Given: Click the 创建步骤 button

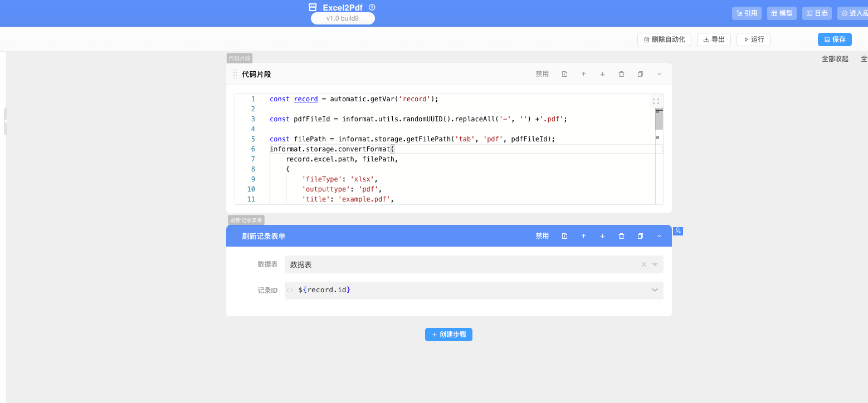Looking at the screenshot, I should tap(448, 335).
